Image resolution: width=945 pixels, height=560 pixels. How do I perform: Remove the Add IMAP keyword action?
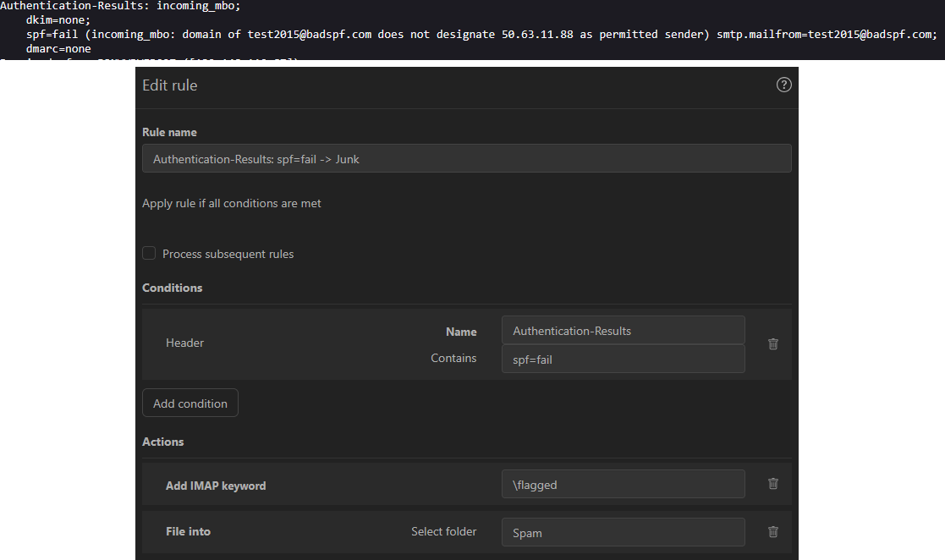(772, 484)
